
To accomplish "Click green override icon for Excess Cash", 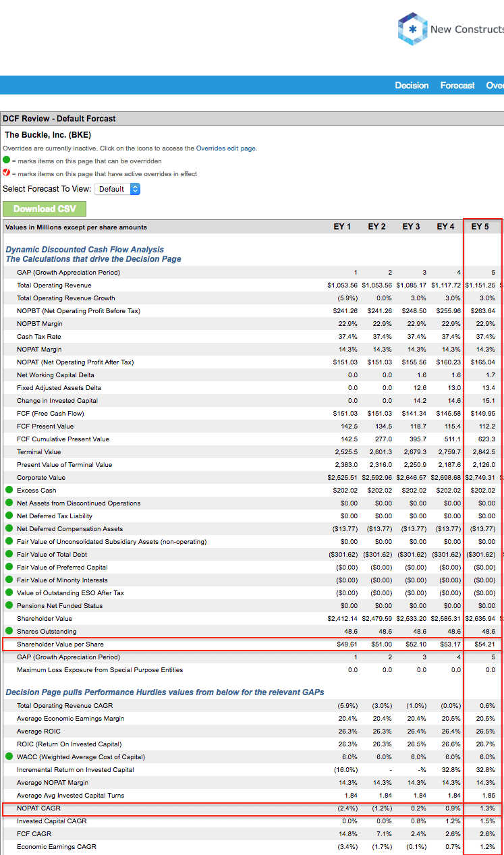I will tap(9, 490).
